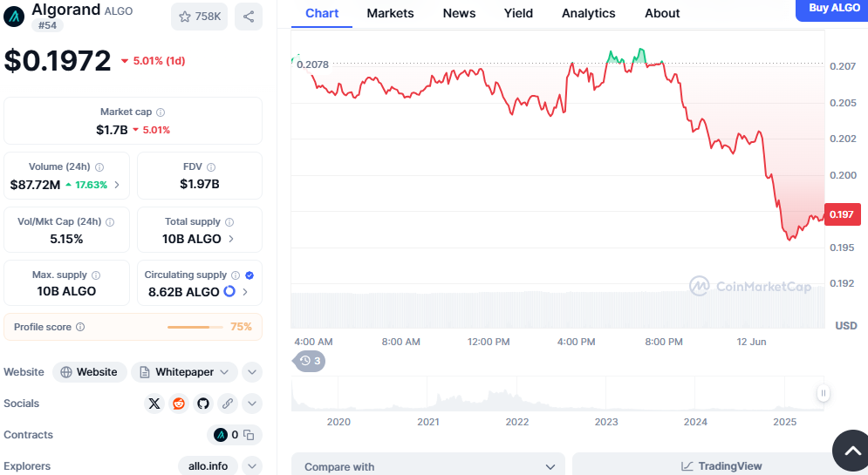Viewport: 868px width, 475px height.
Task: Toggle the chart events badge showing 3
Action: pyautogui.click(x=310, y=361)
